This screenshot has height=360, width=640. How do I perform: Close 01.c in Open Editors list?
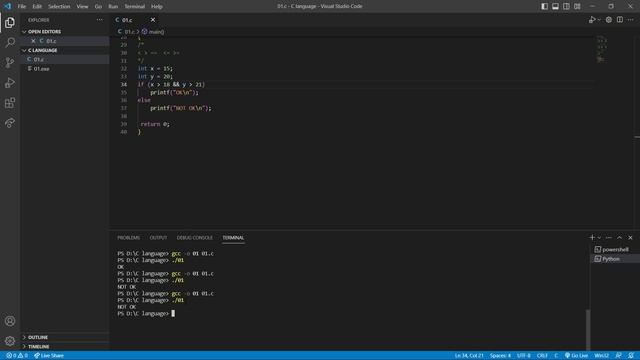[x=33, y=41]
